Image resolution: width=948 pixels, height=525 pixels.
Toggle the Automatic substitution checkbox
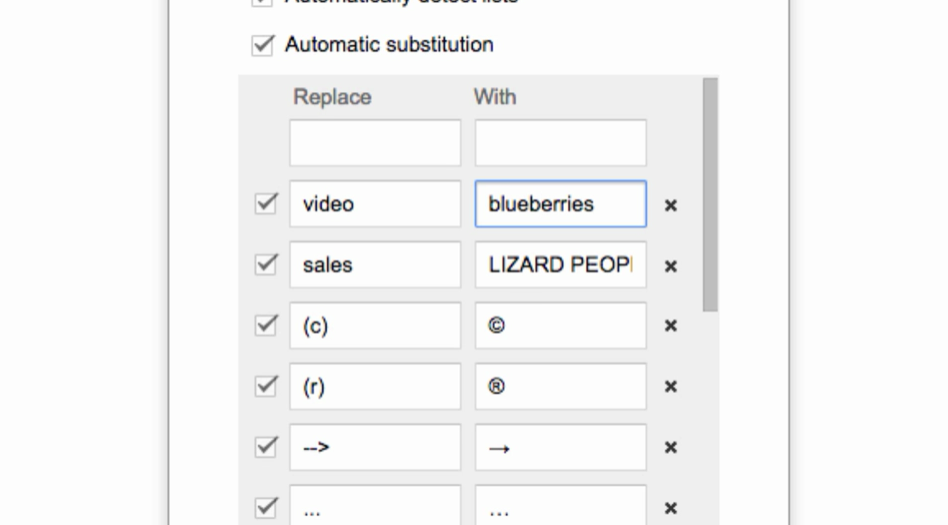[x=264, y=45]
